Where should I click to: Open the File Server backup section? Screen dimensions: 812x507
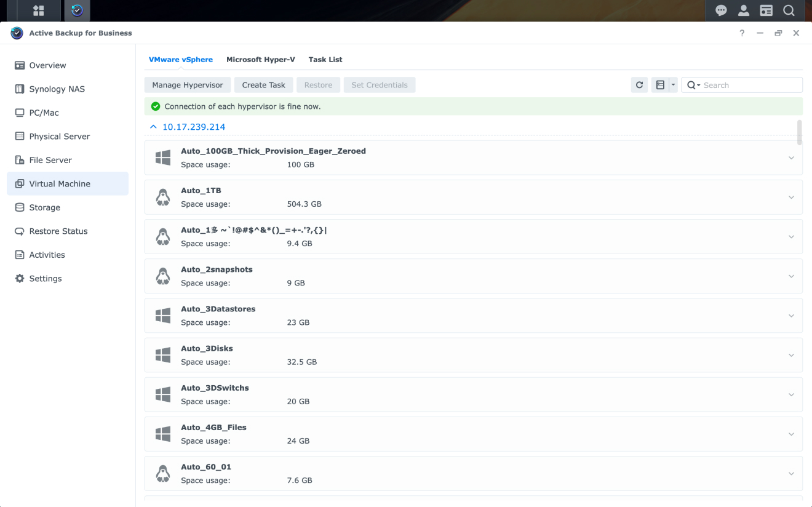50,160
